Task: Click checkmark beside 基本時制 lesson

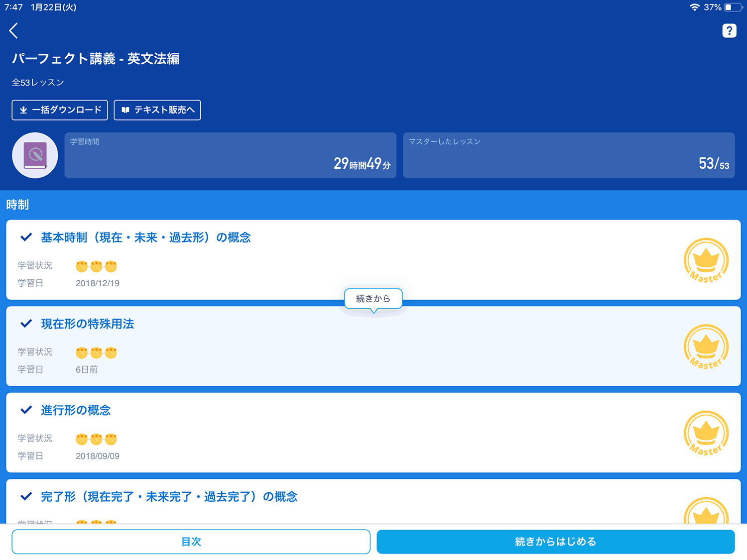Action: tap(26, 237)
